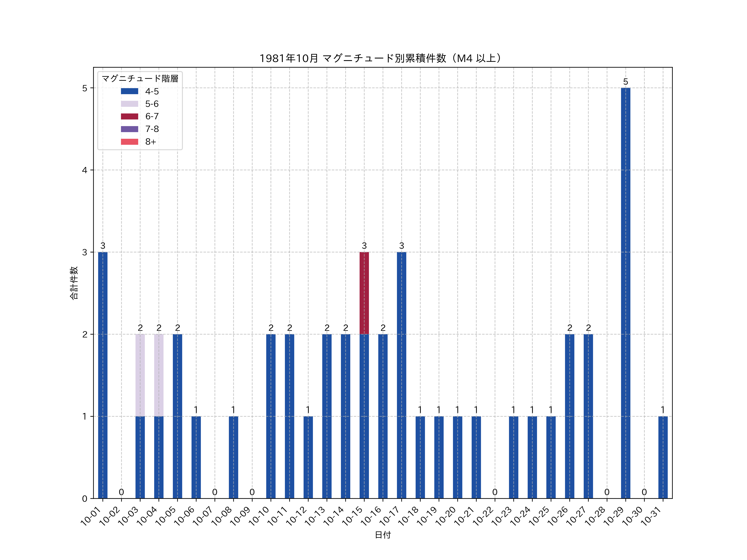This screenshot has width=747, height=560.
Task: Click the chart title text
Action: 382,58
